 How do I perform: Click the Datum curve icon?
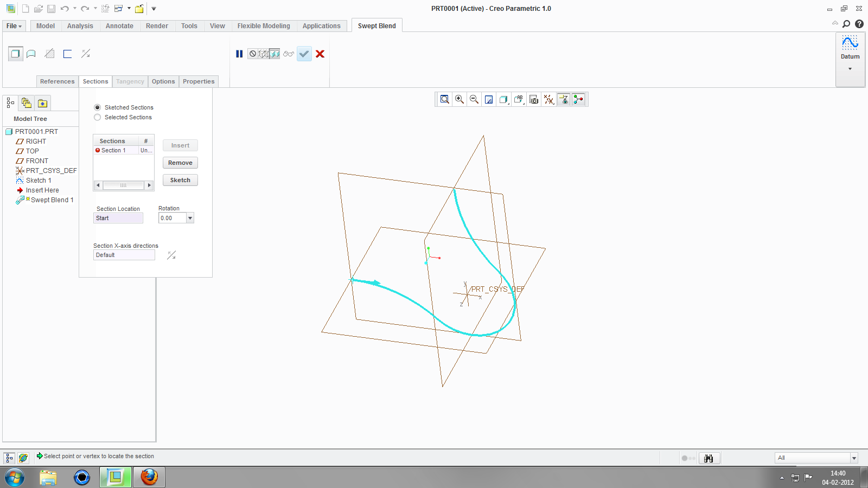850,43
